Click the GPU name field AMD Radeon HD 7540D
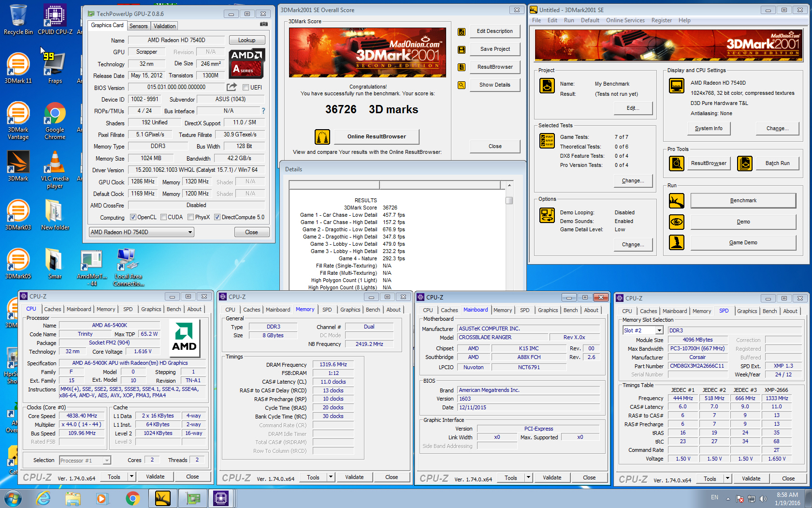This screenshot has width=812, height=508. [x=176, y=40]
